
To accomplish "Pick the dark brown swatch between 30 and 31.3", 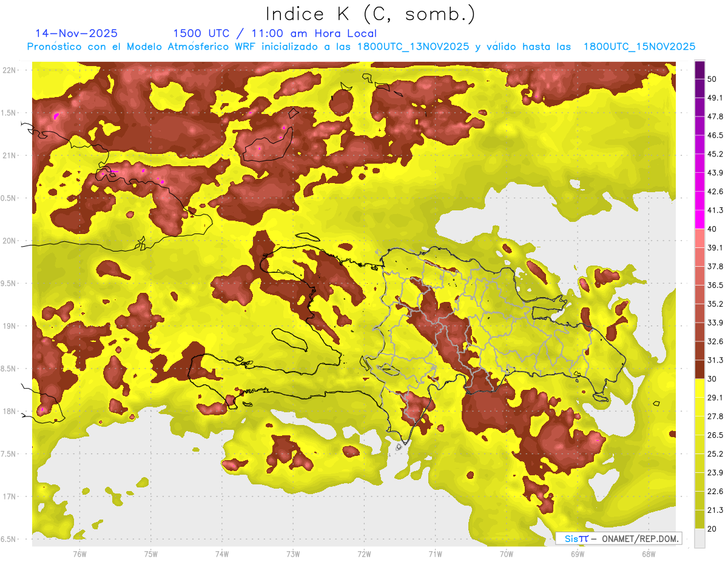I will click(699, 369).
